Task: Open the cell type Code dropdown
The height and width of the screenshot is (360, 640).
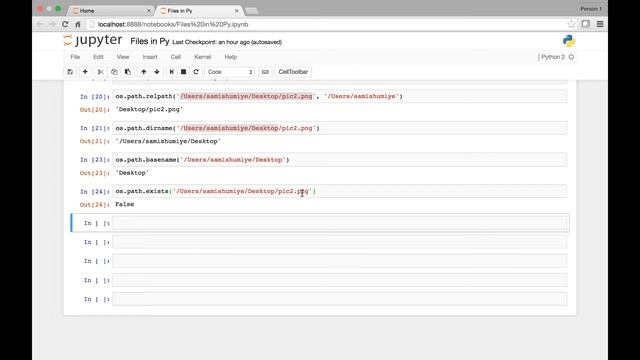Action: click(229, 72)
